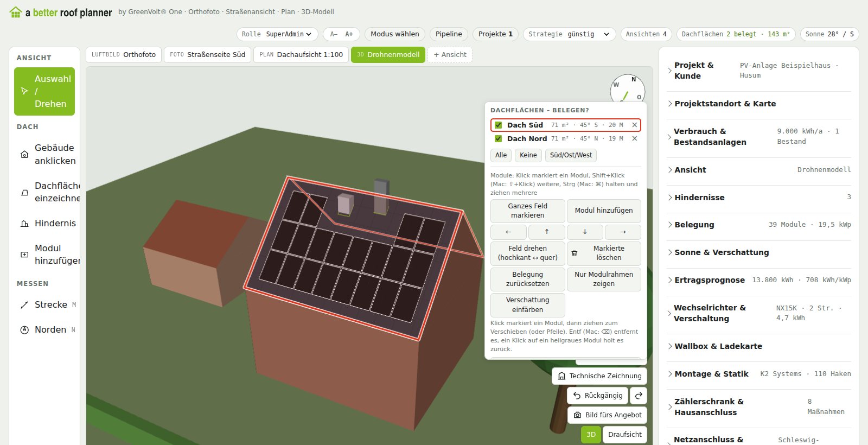Click the compass rose in the 3D view
Image resolution: width=868 pixels, height=445 pixels.
click(628, 88)
